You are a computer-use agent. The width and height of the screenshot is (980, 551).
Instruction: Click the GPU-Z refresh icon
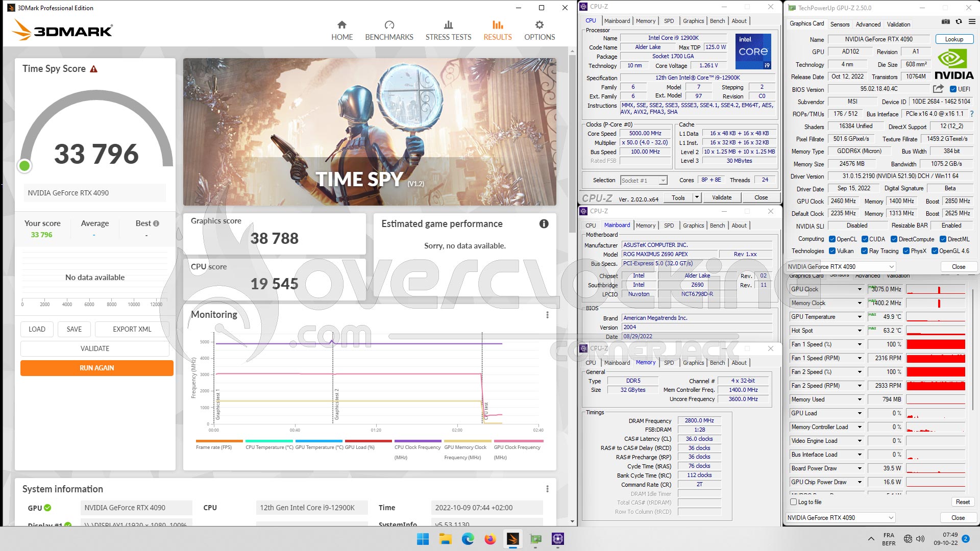click(959, 21)
